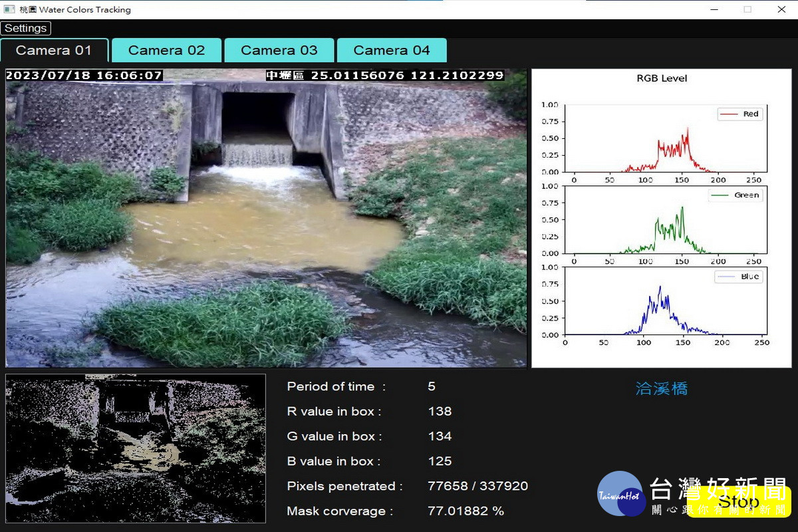Click the black mask preview thumbnail
The image size is (798, 532).
(136, 448)
